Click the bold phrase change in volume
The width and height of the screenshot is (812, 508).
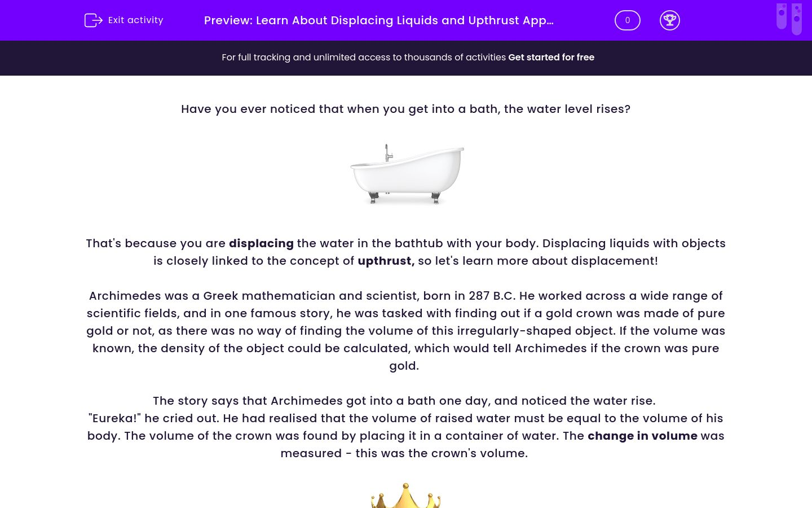tap(642, 436)
